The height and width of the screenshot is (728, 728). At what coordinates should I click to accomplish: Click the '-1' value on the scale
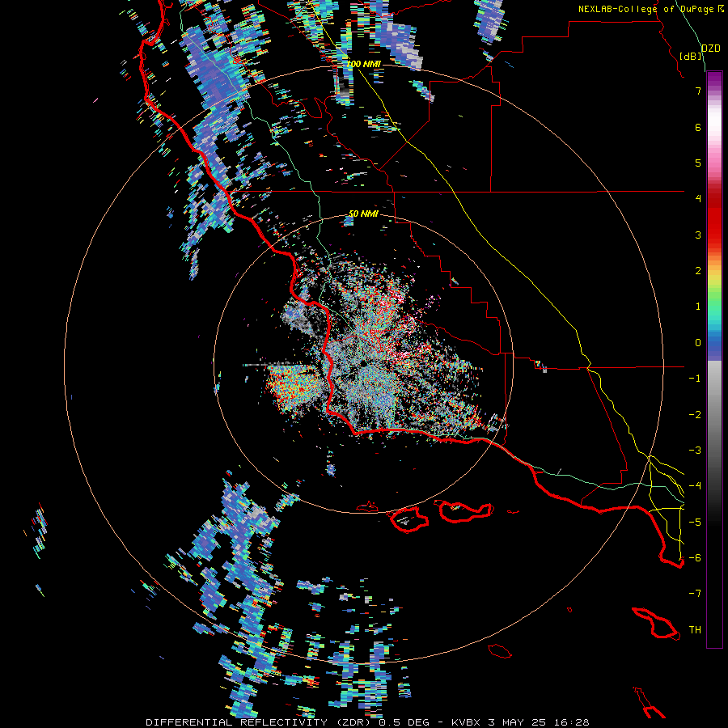pyautogui.click(x=695, y=379)
